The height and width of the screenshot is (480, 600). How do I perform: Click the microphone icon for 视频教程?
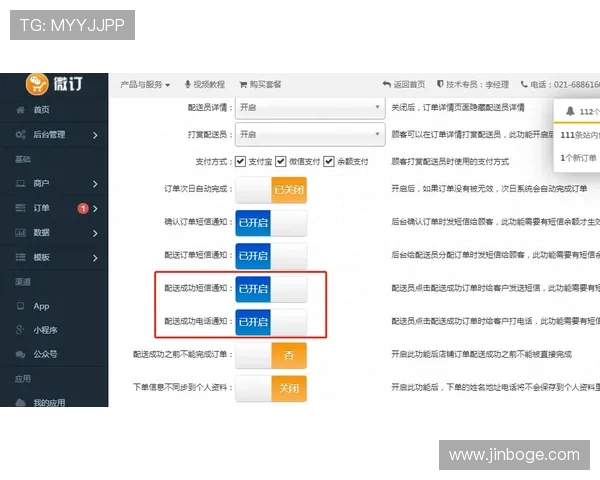tap(188, 84)
